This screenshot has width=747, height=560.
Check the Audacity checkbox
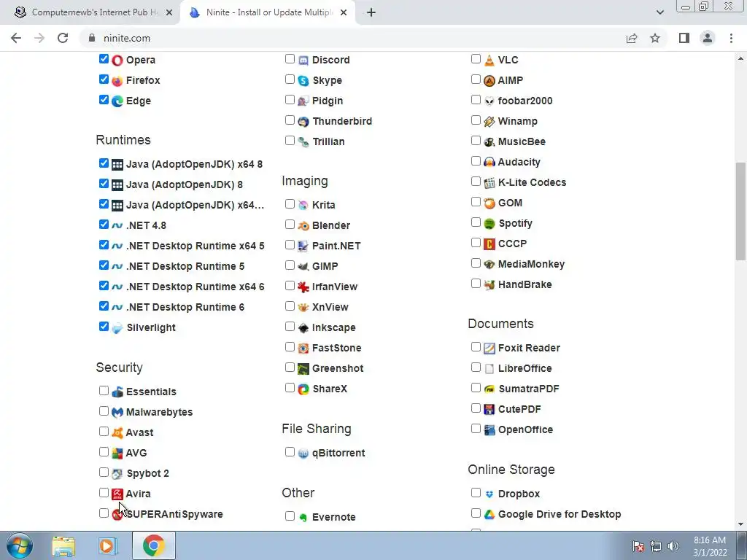[476, 161]
